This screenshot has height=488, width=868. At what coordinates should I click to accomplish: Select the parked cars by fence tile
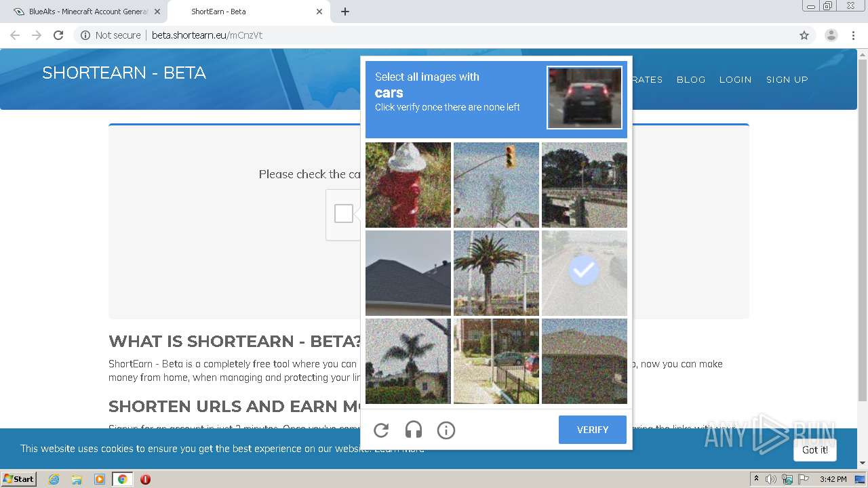496,361
